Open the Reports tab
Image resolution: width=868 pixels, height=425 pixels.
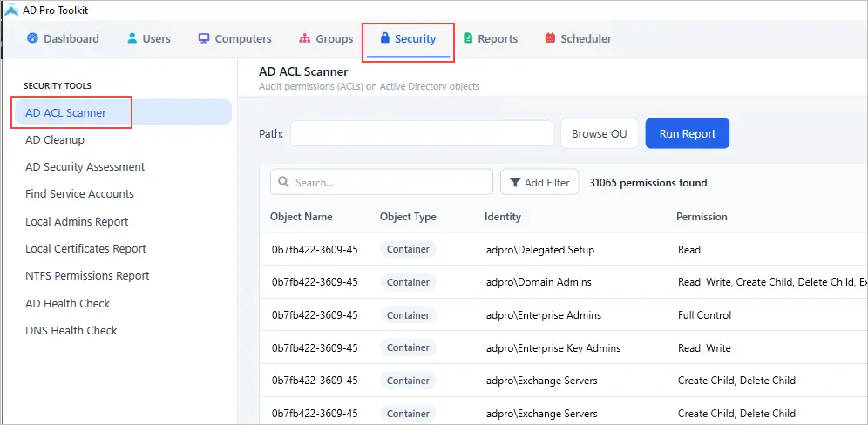coord(491,38)
